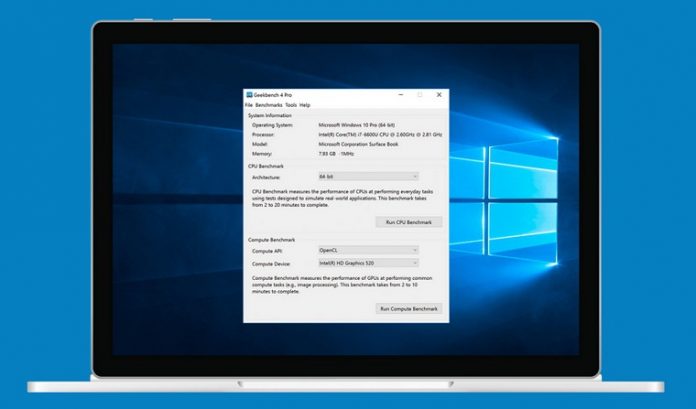This screenshot has height=409, width=696.
Task: Click the Compute Device label
Action: tap(271, 264)
